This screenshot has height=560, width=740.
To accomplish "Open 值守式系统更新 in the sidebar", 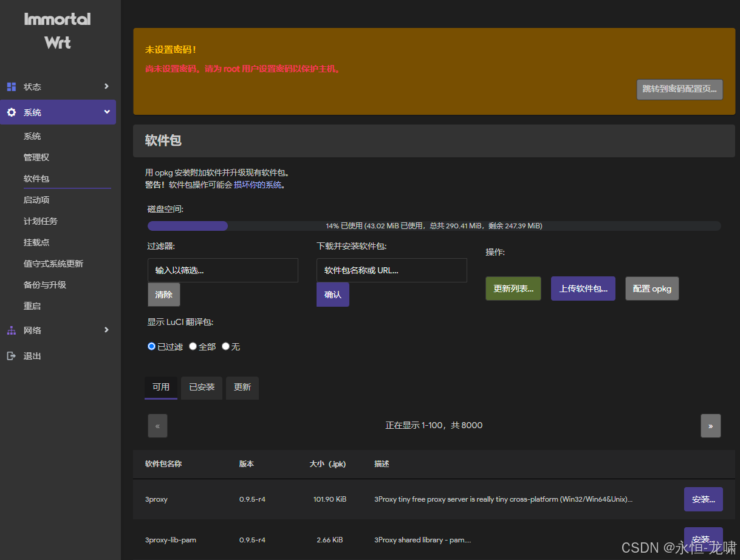I will coord(53,264).
